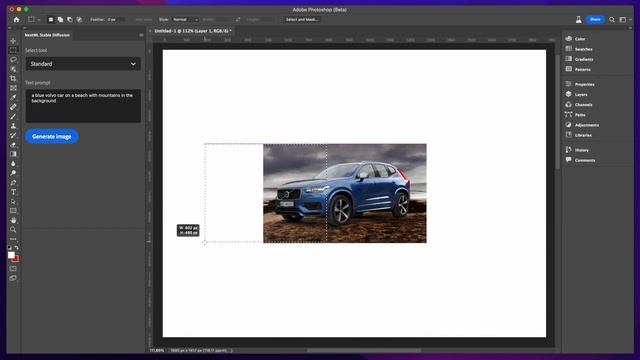
Task: Select the Rectangular Marquee tool in toolbox
Action: 13,50
